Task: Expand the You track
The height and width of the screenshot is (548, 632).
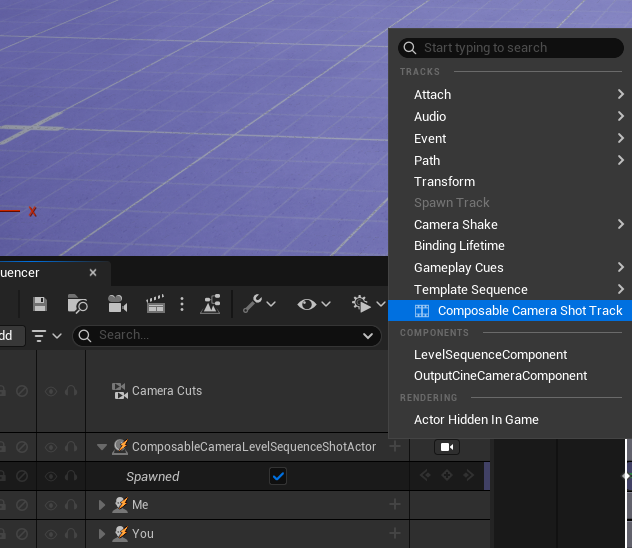Action: pyautogui.click(x=102, y=534)
